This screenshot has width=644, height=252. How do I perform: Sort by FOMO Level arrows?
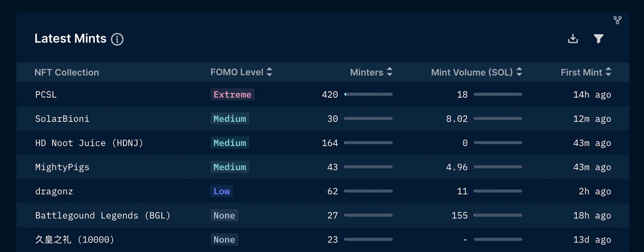click(270, 72)
